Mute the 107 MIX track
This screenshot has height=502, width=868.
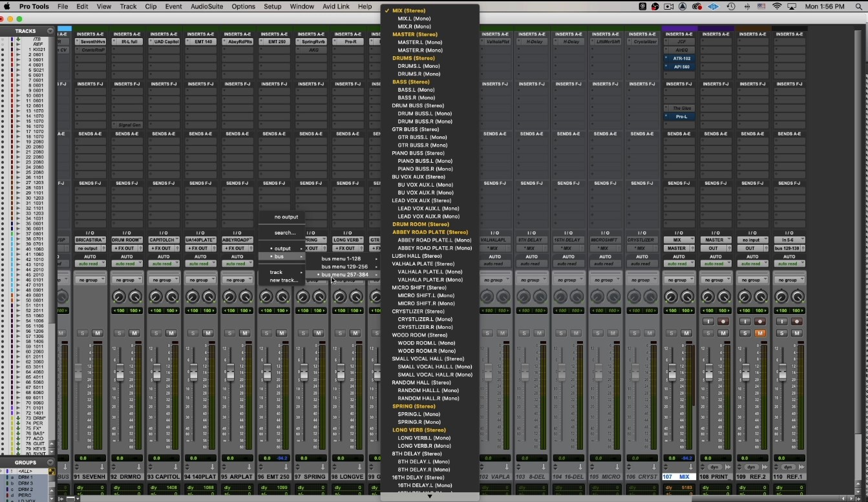pyautogui.click(x=686, y=333)
